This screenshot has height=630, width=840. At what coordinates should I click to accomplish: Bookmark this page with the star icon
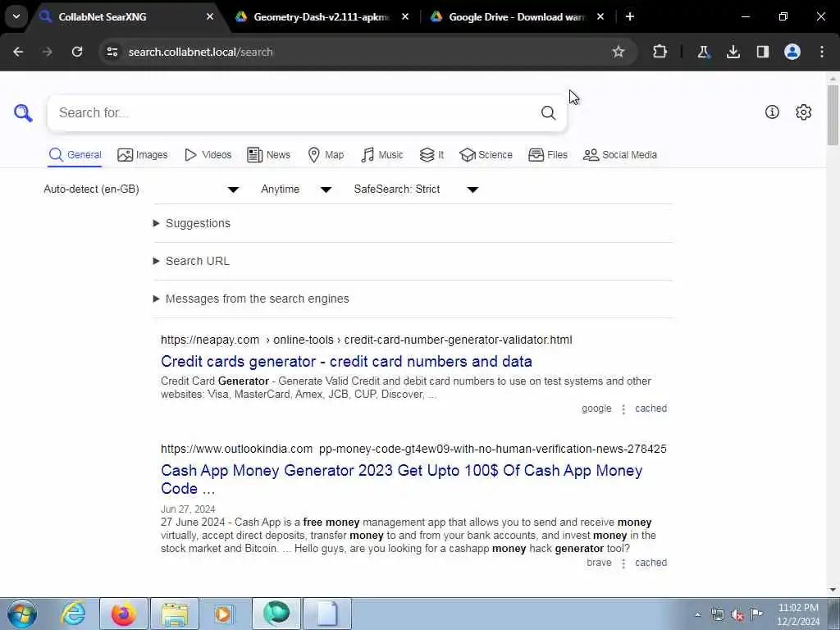click(619, 52)
